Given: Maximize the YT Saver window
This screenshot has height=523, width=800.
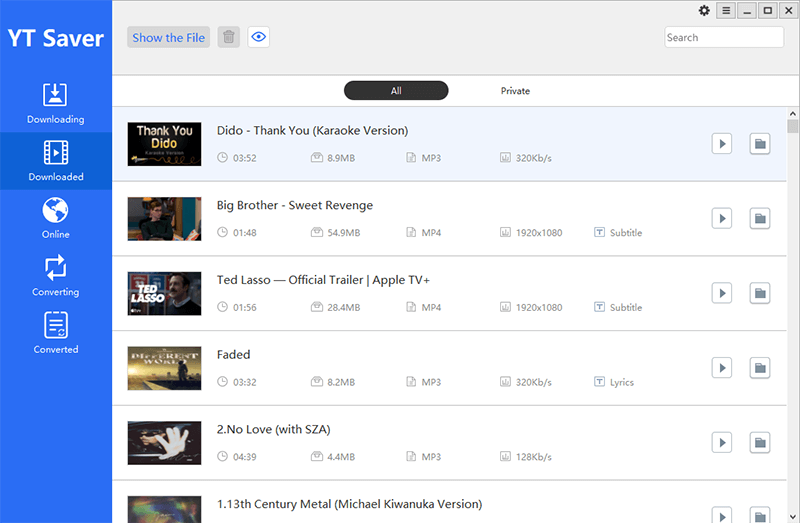Looking at the screenshot, I should pyautogui.click(x=768, y=11).
